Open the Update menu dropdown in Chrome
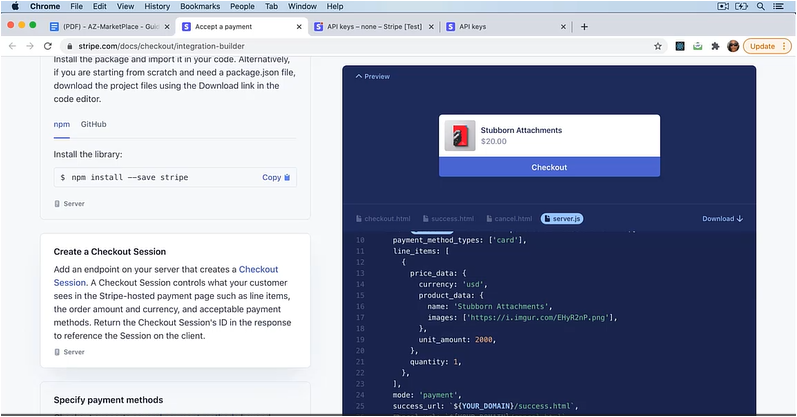 pyautogui.click(x=768, y=46)
